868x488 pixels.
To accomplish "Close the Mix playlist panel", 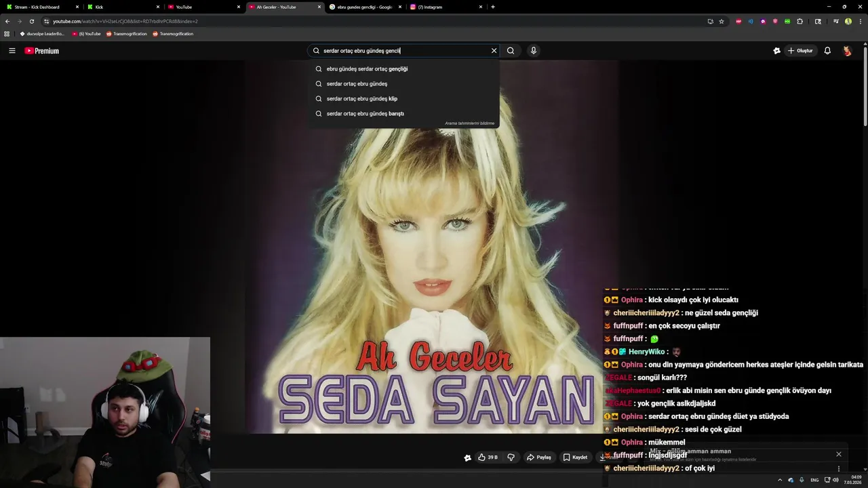I will click(839, 454).
